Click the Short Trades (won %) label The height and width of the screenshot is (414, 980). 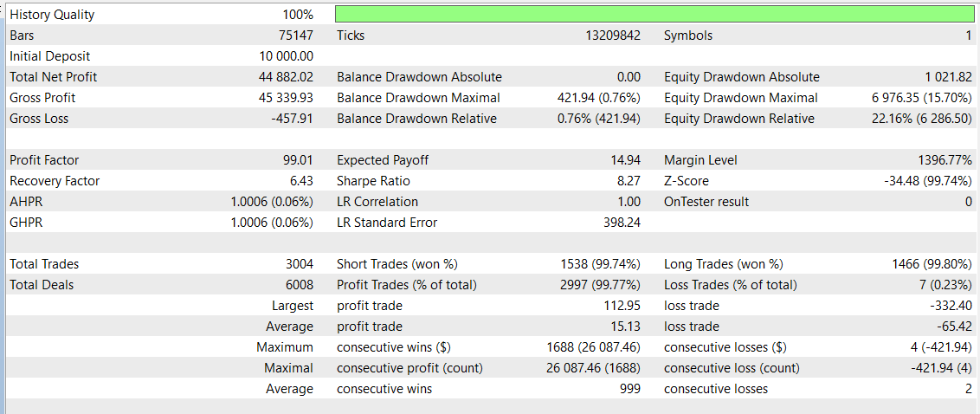397,264
